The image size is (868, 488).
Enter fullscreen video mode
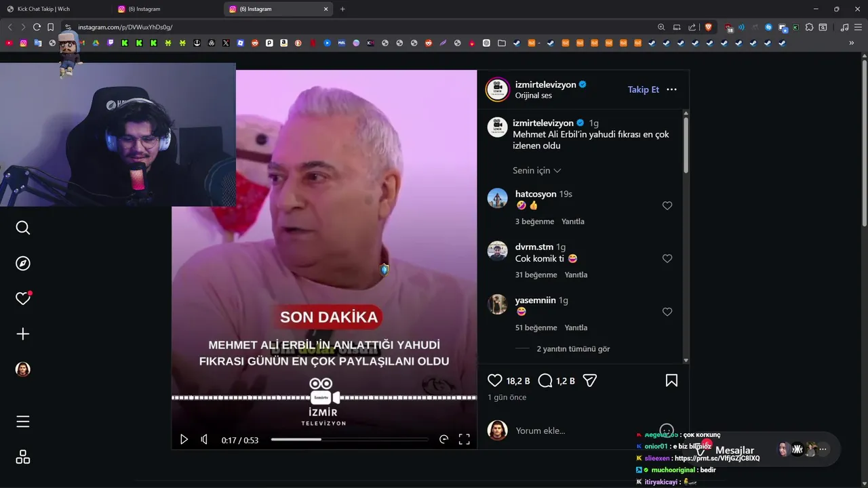coord(465,439)
